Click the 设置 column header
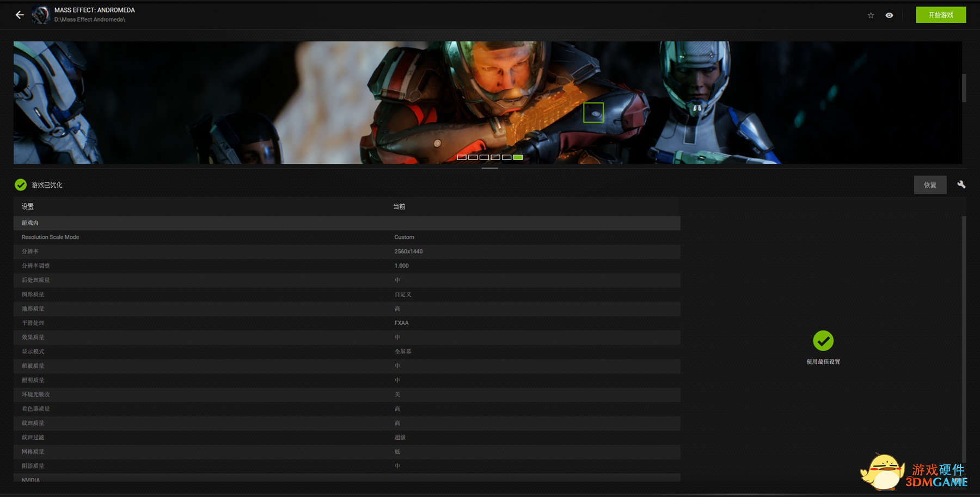The height and width of the screenshot is (497, 980). (x=28, y=206)
